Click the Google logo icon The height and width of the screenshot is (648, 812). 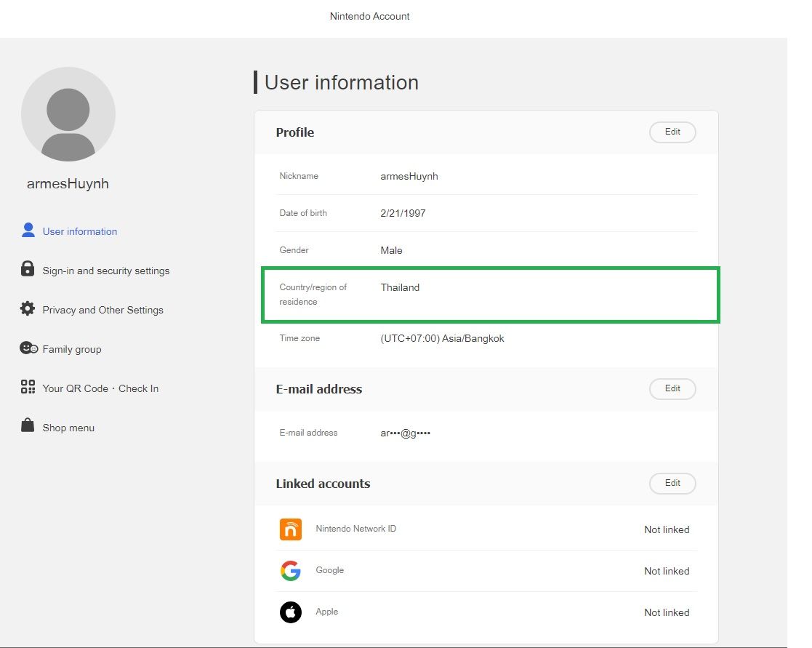pyautogui.click(x=291, y=571)
